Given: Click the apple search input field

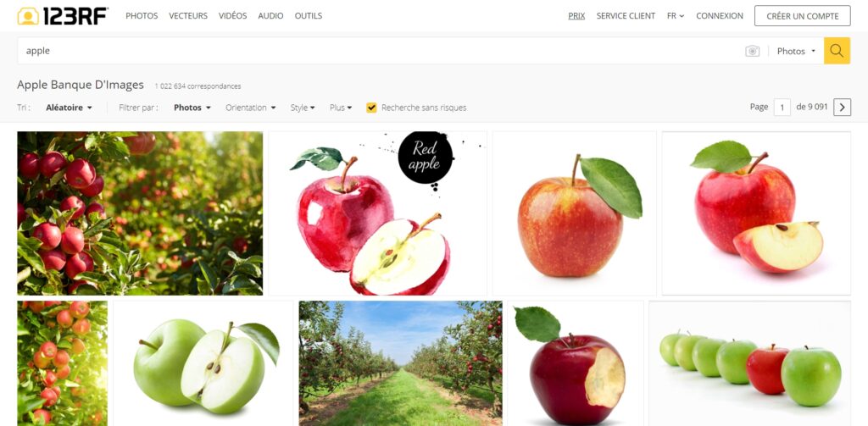Looking at the screenshot, I should pos(382,51).
